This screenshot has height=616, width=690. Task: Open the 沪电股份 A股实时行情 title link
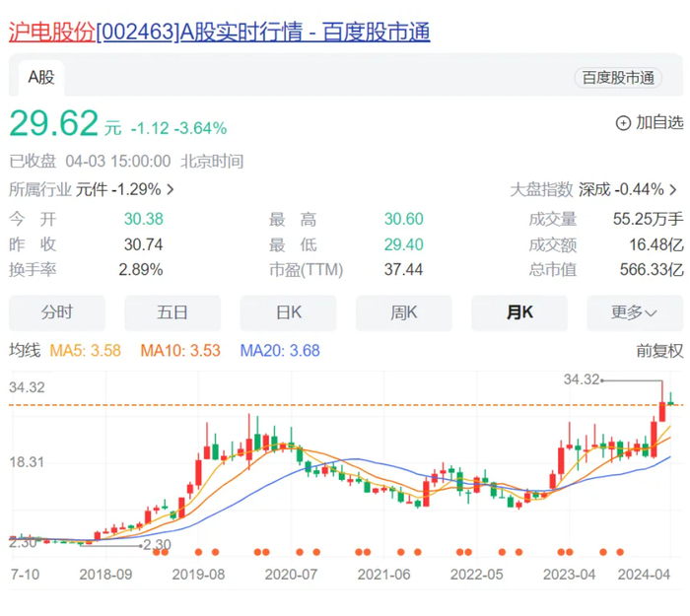219,33
